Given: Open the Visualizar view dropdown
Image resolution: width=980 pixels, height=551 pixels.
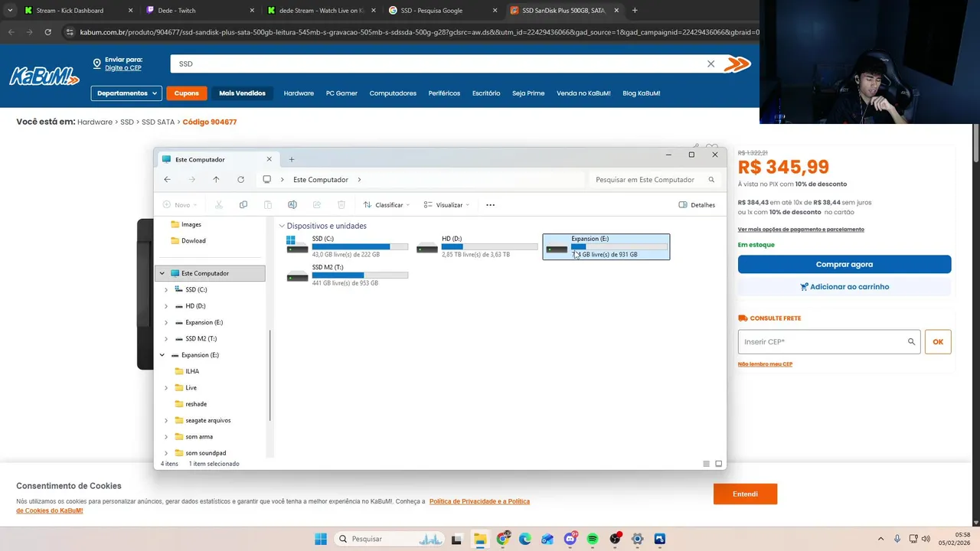Looking at the screenshot, I should tap(447, 205).
